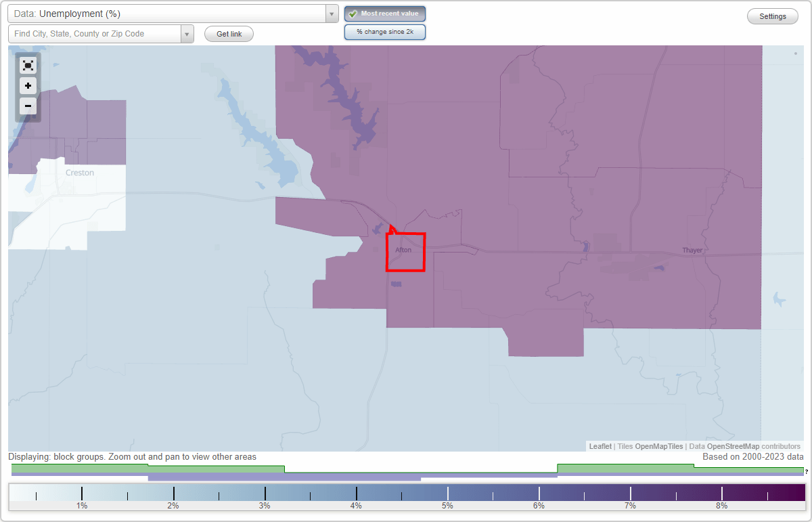
Task: Select Settings in the top right corner
Action: pyautogui.click(x=772, y=16)
